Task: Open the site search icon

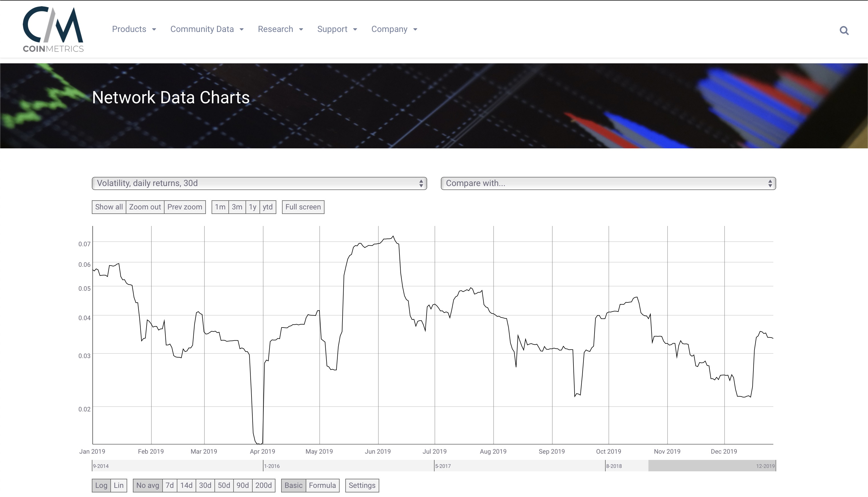Action: [844, 31]
